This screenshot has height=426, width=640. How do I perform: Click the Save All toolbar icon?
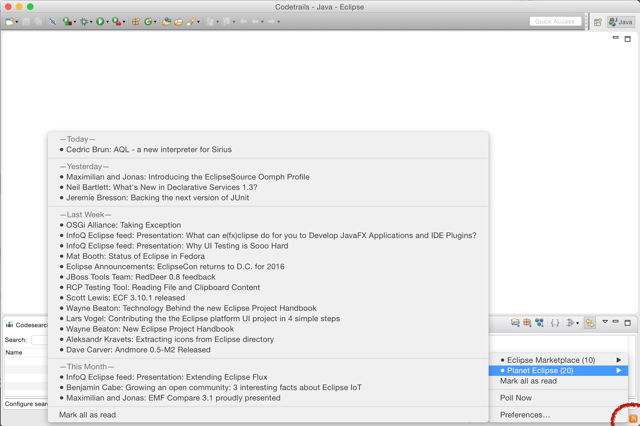(38, 22)
